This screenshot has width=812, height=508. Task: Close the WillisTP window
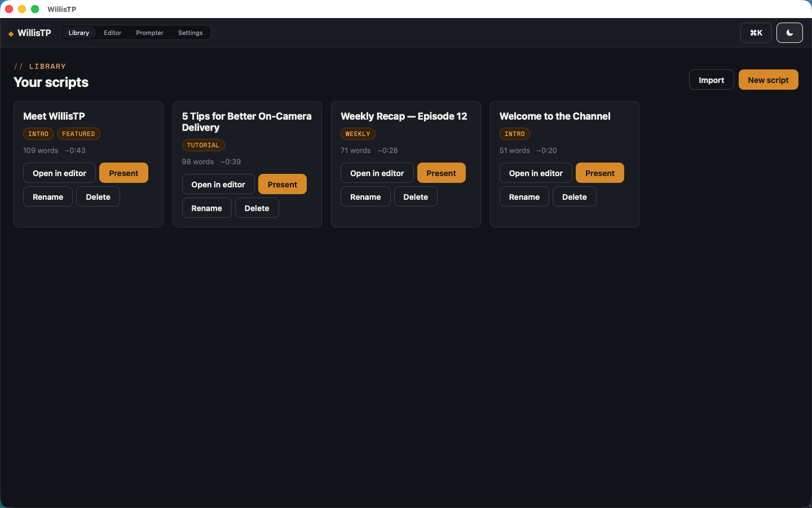(9, 9)
